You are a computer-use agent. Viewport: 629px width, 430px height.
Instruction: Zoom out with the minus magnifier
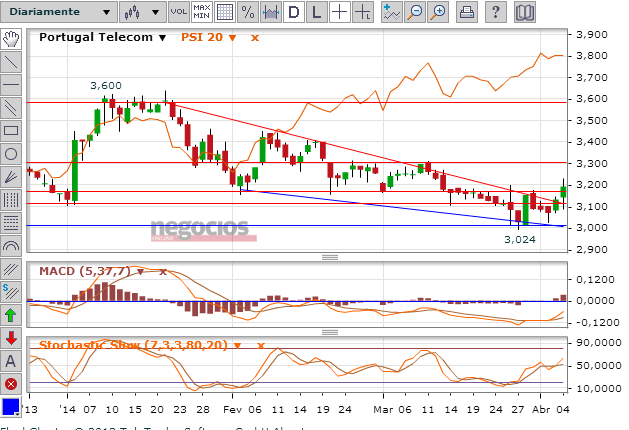tap(415, 12)
